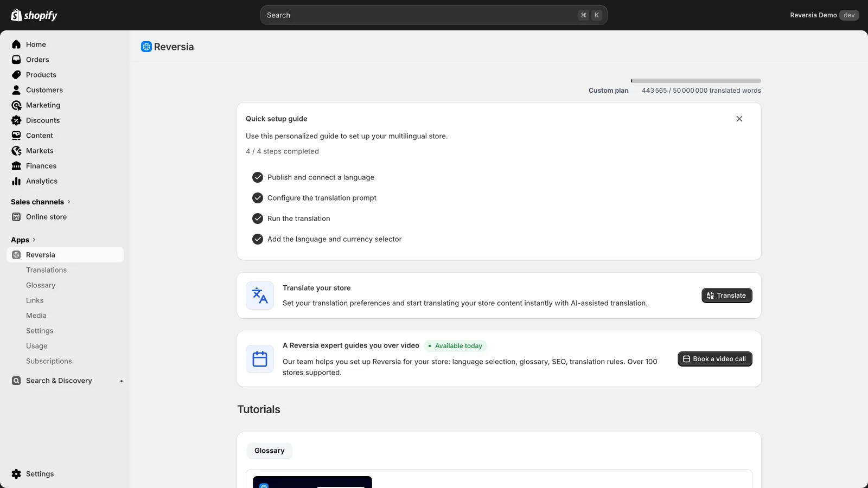868x488 pixels.
Task: Select the Content image icon
Action: coord(16,136)
